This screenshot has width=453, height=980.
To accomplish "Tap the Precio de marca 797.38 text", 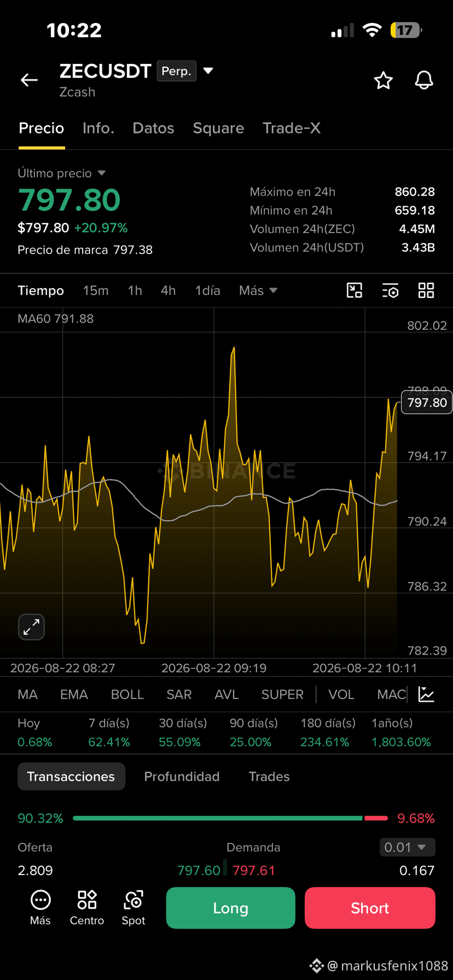I will pos(85,250).
